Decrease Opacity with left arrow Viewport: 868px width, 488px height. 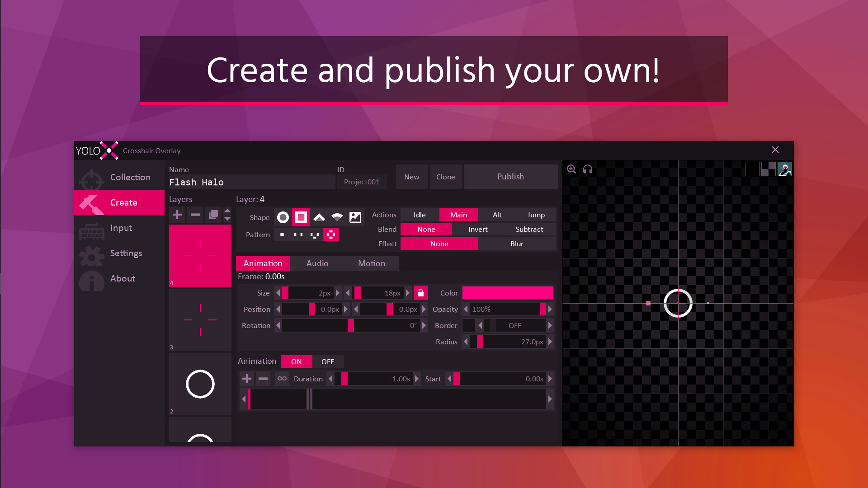pos(466,309)
